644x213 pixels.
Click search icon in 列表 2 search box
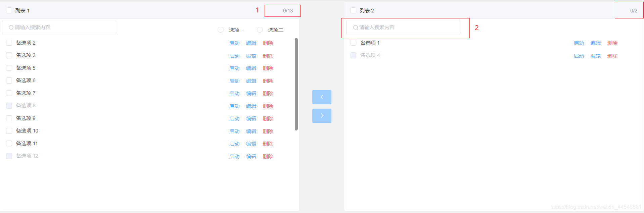pos(356,28)
